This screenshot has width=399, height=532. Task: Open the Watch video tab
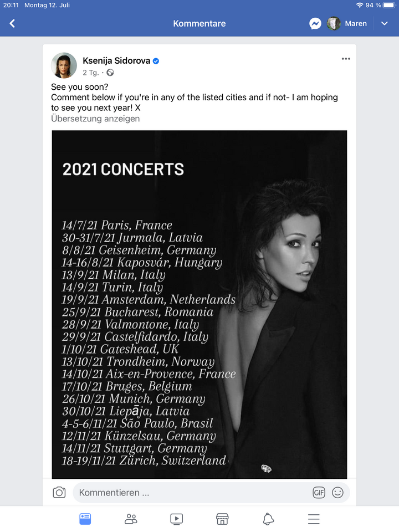[176, 519]
